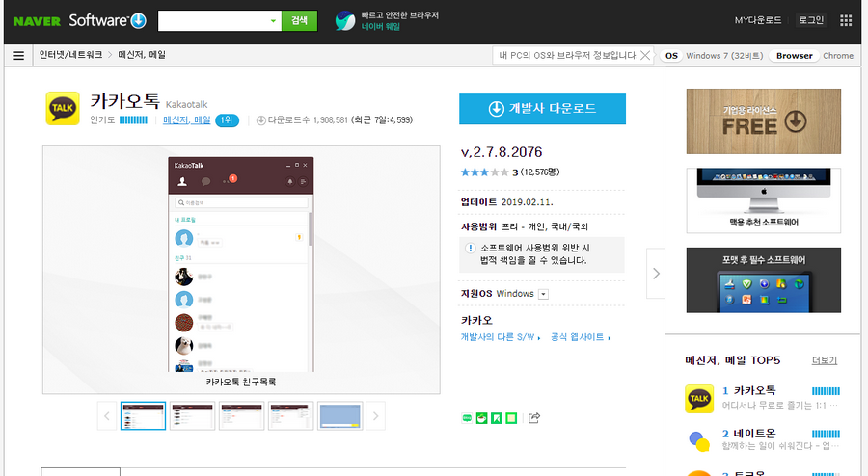Screen dimensions: 868x476
Task: Open the 메신저, 메일 breadcrumb
Action: point(142,55)
